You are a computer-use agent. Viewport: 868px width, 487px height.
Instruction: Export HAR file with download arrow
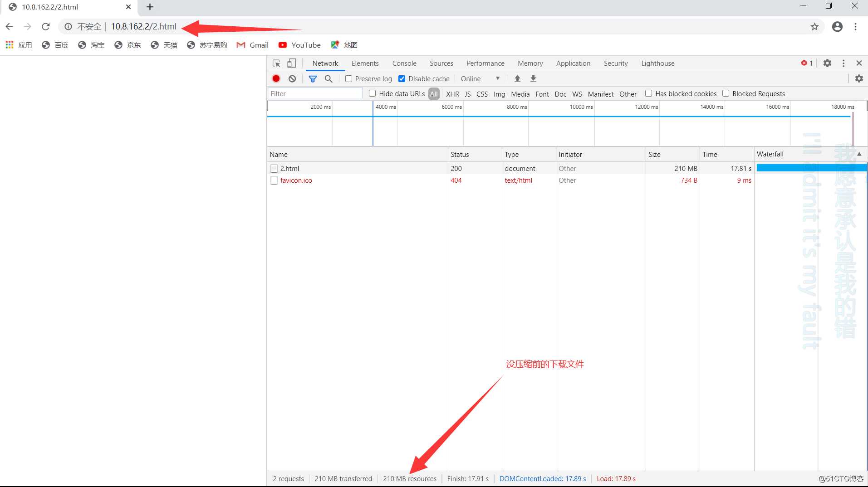pyautogui.click(x=534, y=78)
